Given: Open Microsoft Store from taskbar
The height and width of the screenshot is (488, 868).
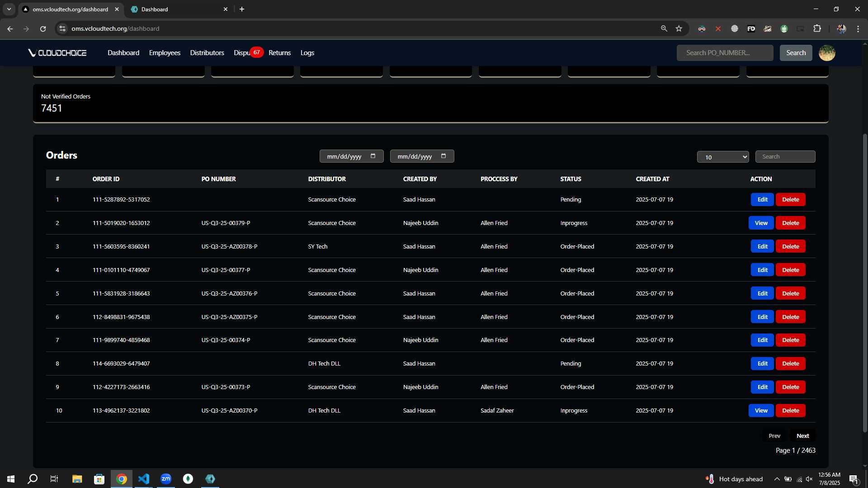Looking at the screenshot, I should [x=99, y=479].
